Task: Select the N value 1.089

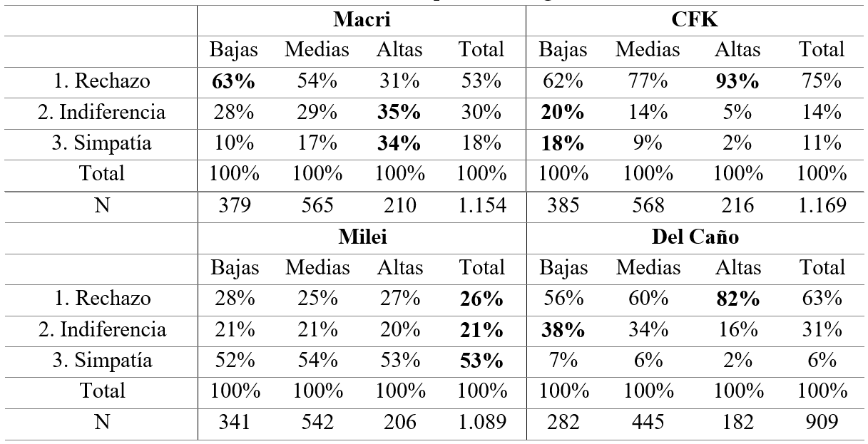Action: coord(481,423)
